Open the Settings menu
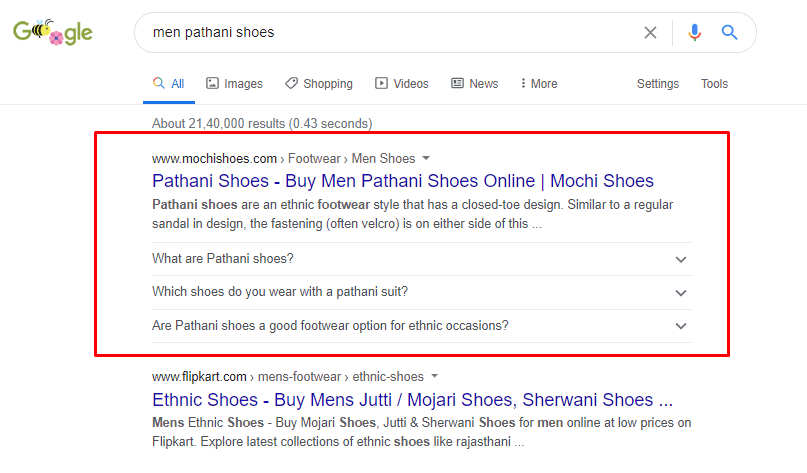Viewport: 807px width, 473px height. 658,83
